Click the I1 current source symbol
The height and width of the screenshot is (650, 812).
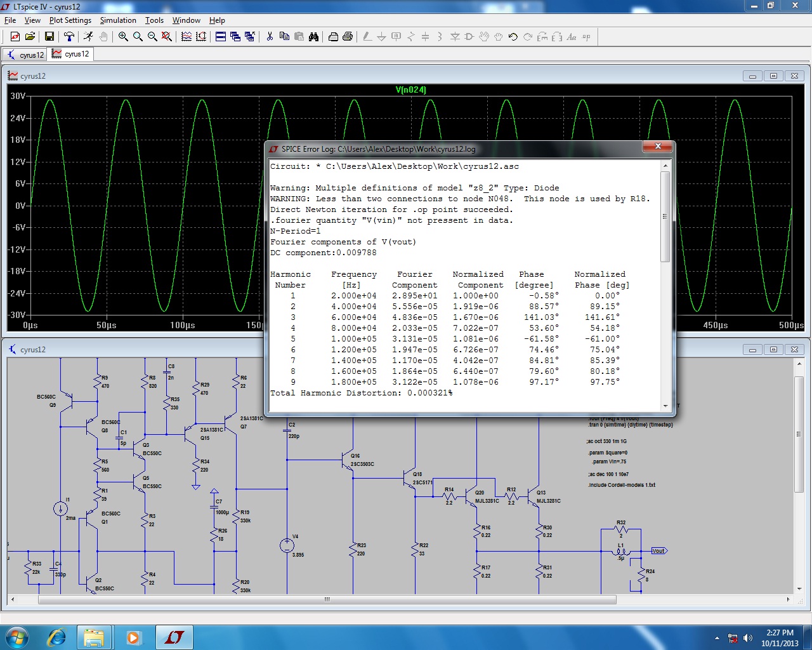pos(60,508)
